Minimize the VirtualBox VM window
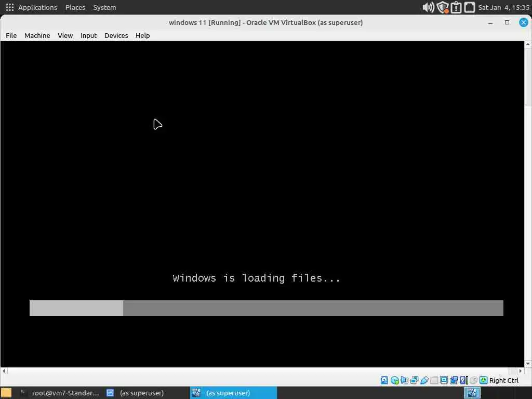This screenshot has width=532, height=399. 490,23
